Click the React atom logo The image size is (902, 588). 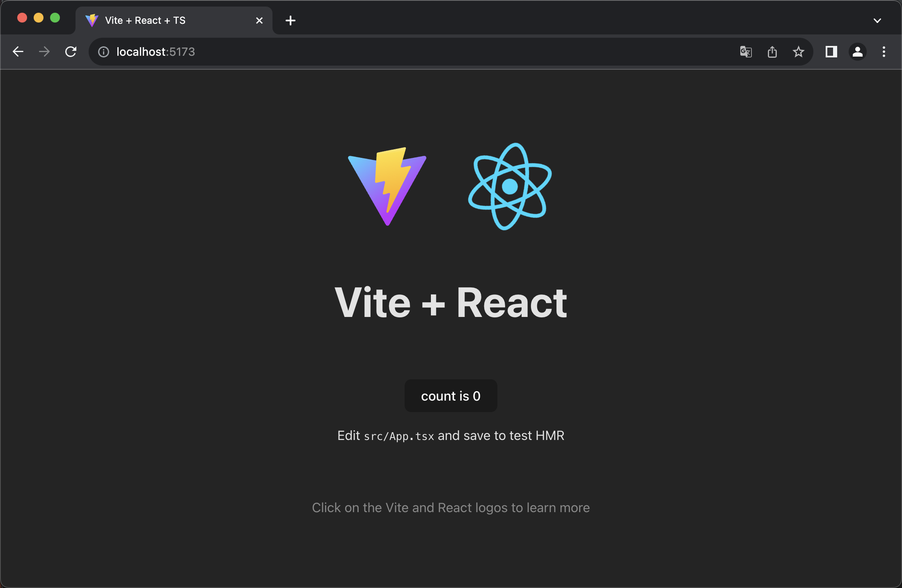point(510,187)
